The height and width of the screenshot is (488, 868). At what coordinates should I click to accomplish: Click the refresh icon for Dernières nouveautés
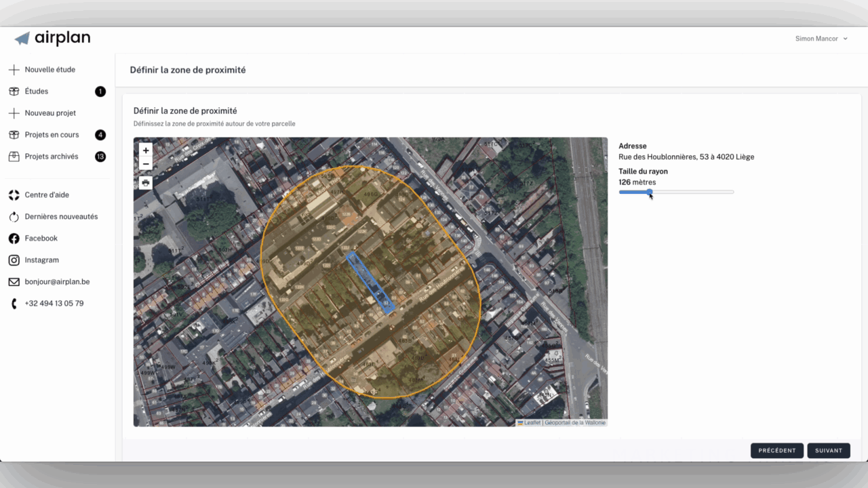tap(14, 217)
